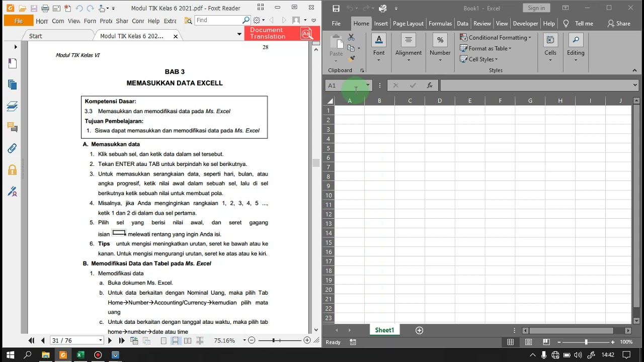The width and height of the screenshot is (644, 362).
Task: Click Sign in button in Excel
Action: point(536,8)
